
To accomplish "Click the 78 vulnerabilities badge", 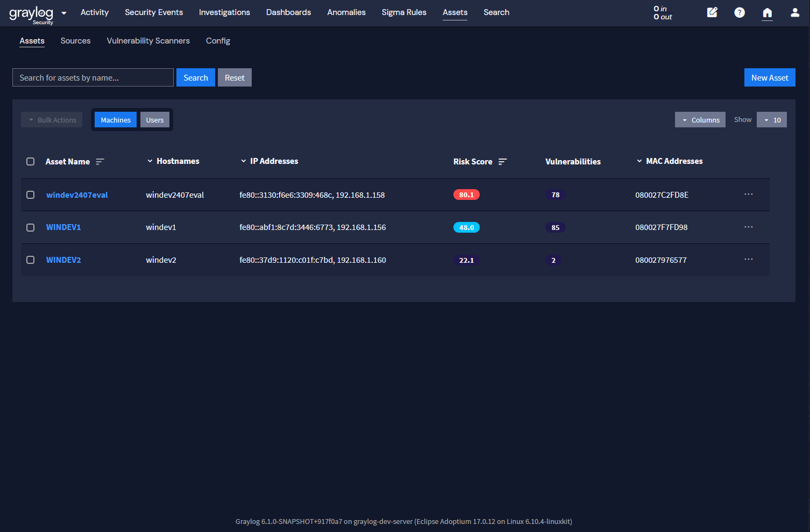I will [556, 195].
